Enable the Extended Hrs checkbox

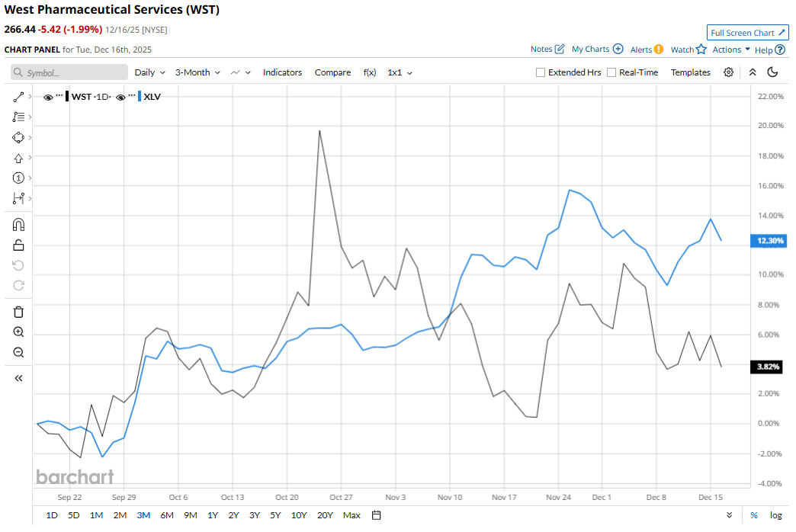tap(541, 72)
